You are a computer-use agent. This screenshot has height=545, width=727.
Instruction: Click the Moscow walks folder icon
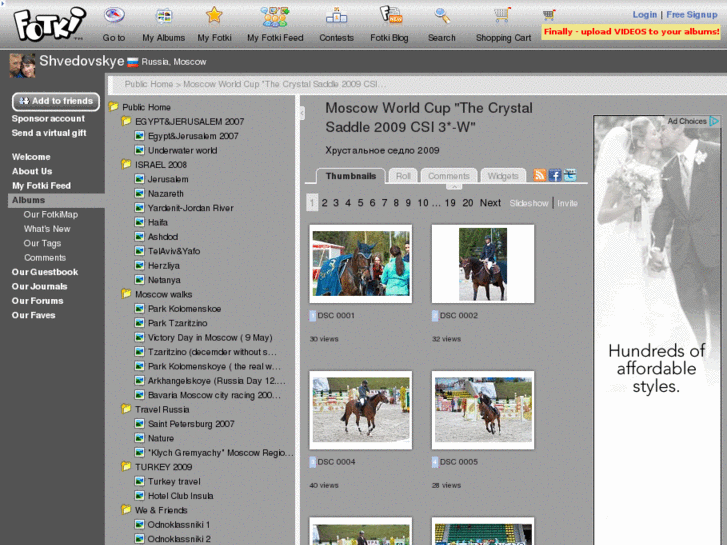point(126,294)
